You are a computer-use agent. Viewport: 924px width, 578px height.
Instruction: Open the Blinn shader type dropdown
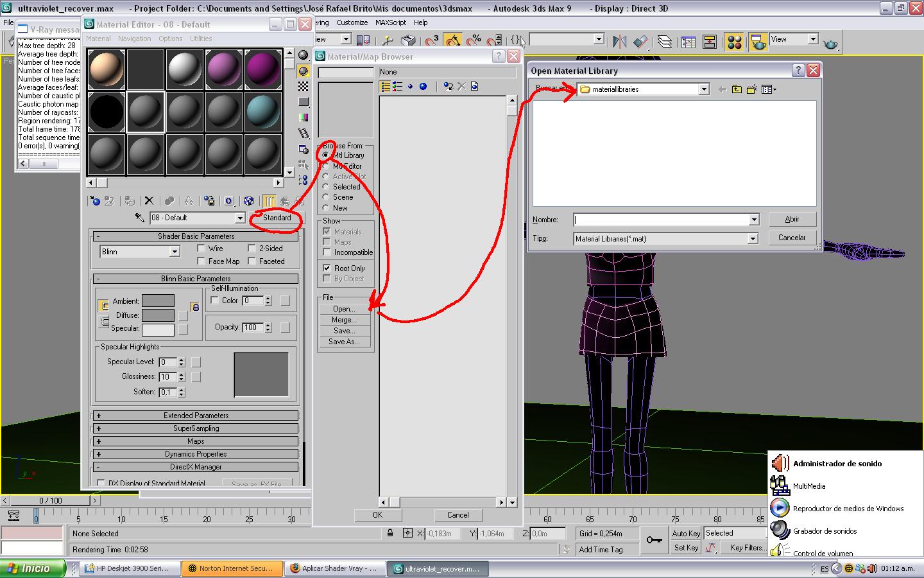(x=175, y=252)
